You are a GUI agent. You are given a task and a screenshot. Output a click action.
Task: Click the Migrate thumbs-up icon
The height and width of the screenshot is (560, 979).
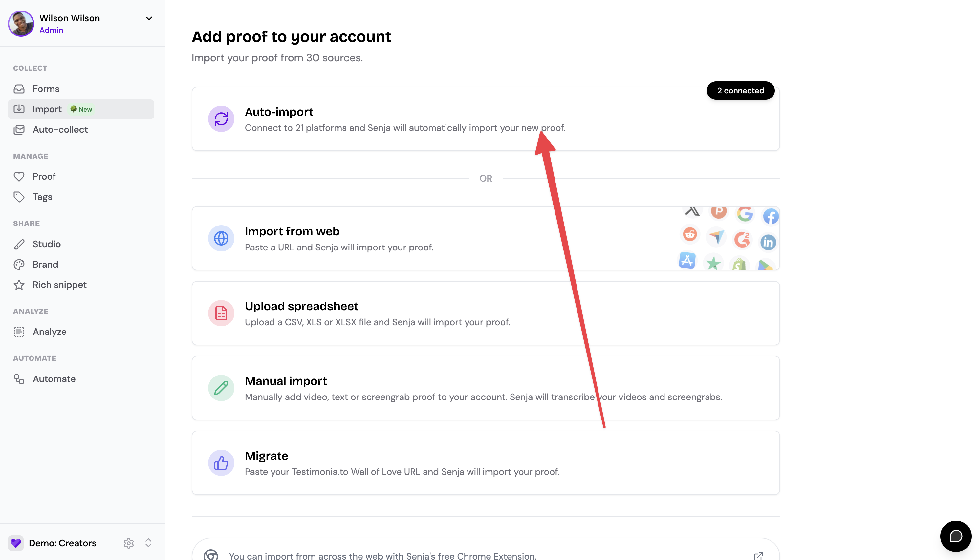click(x=221, y=463)
